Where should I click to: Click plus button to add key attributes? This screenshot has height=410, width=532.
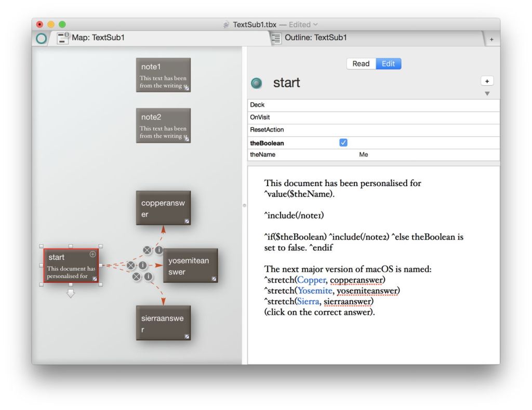[487, 81]
